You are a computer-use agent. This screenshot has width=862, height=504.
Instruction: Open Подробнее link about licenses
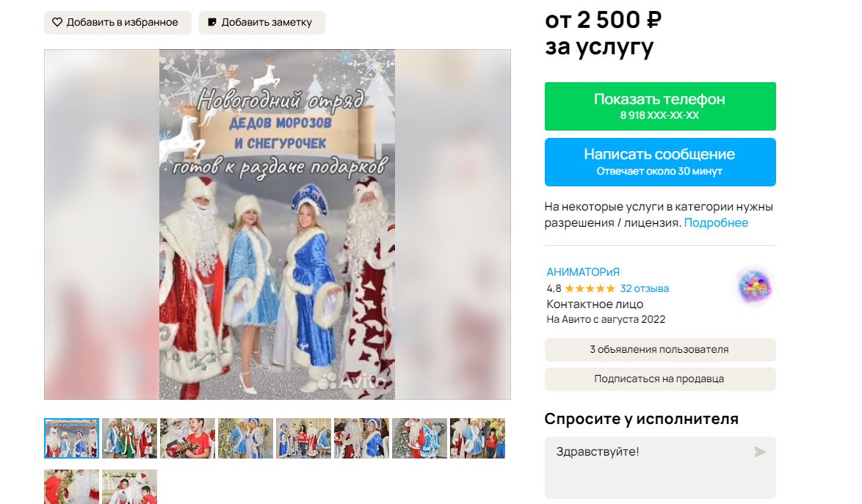716,223
